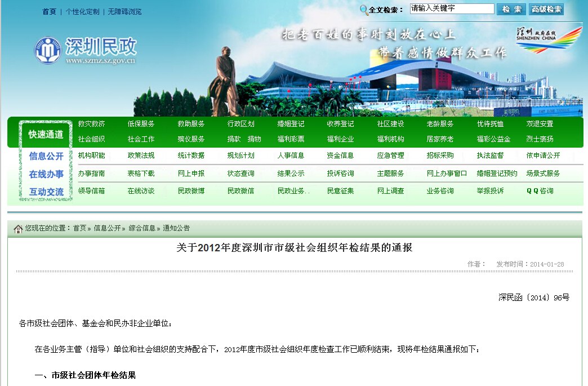Open 高级检索 advanced search
Image resolution: width=588 pixels, height=386 pixels.
546,9
